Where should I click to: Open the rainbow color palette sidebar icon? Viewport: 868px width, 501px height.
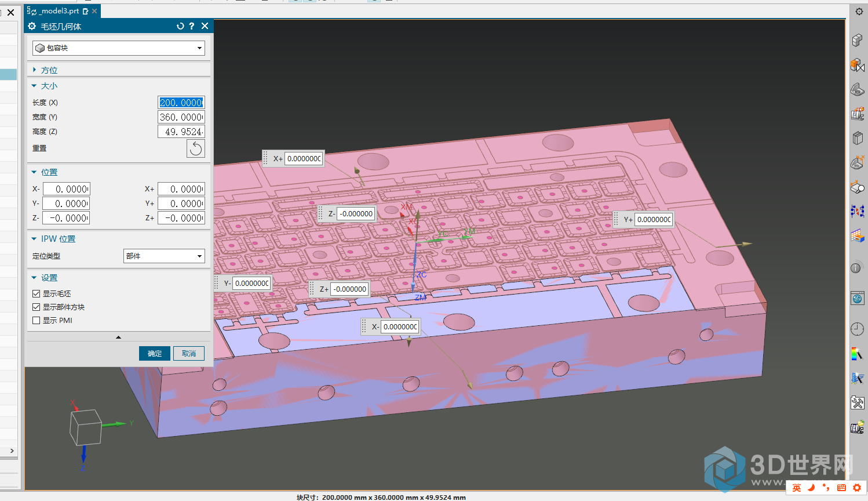point(857,354)
